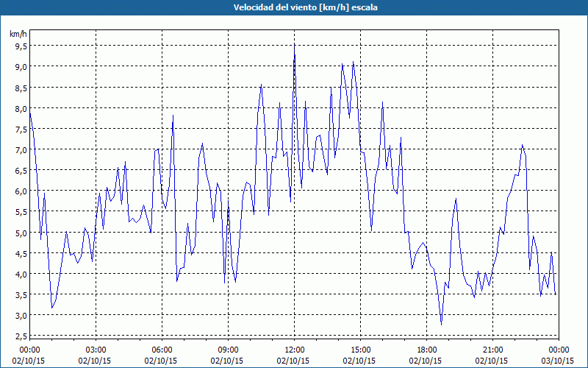Click the 8,0 y-axis value
The height and width of the screenshot is (368, 588).
[21, 108]
